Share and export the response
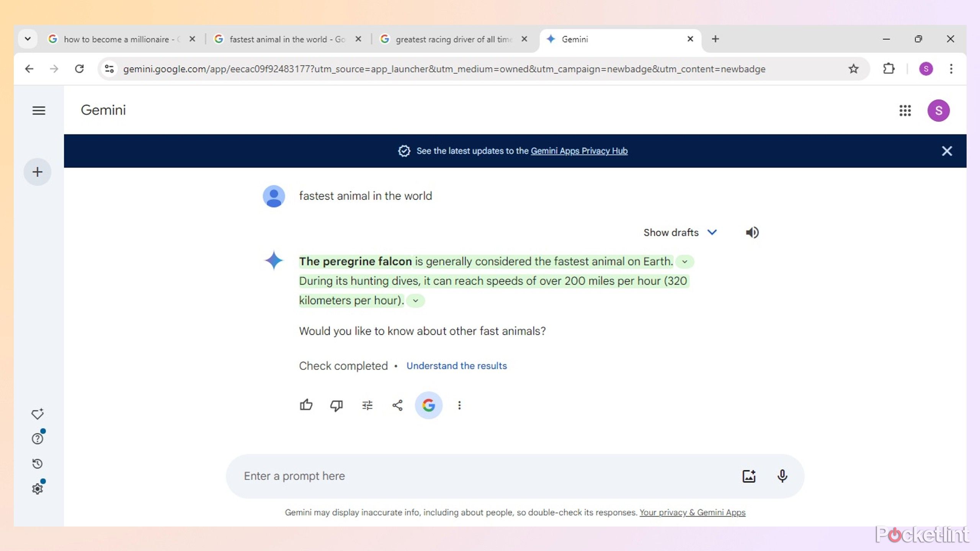This screenshot has height=551, width=980. pos(397,405)
